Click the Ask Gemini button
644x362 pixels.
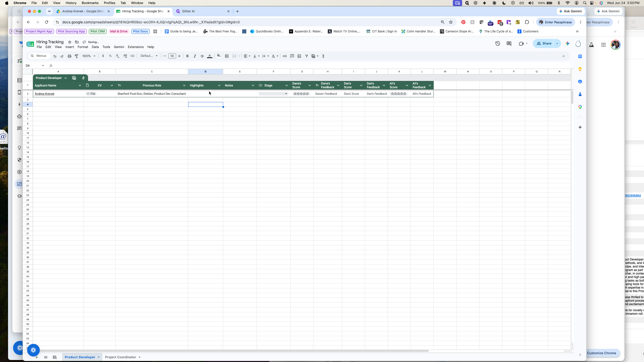point(571,11)
